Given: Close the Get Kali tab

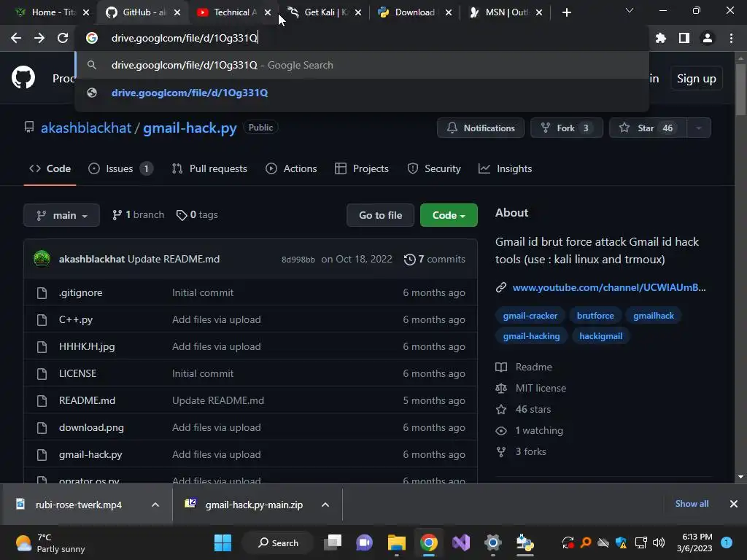Looking at the screenshot, I should (358, 12).
